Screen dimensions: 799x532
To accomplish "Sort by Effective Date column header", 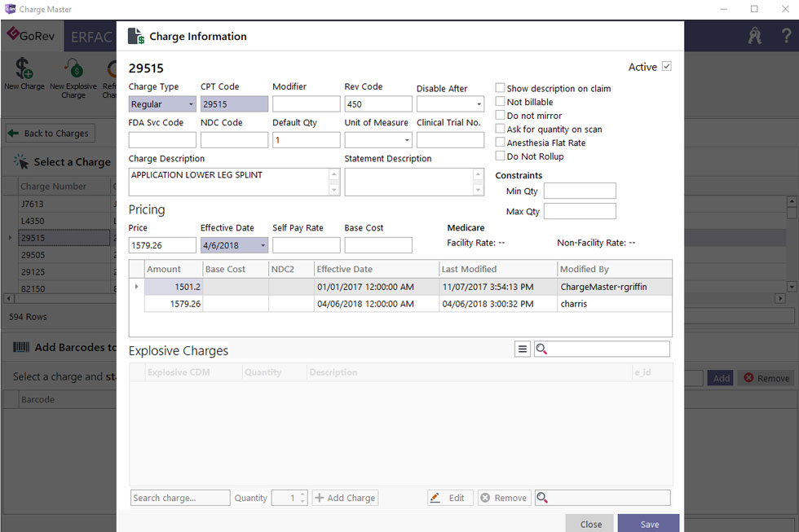I will tap(377, 270).
